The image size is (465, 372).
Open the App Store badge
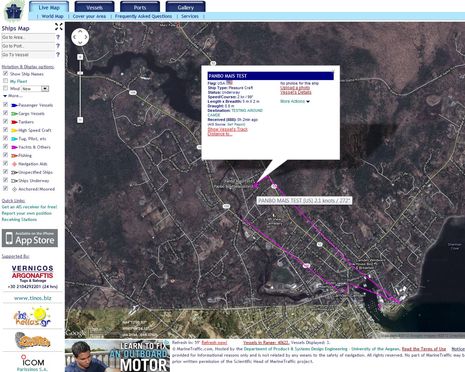30,238
